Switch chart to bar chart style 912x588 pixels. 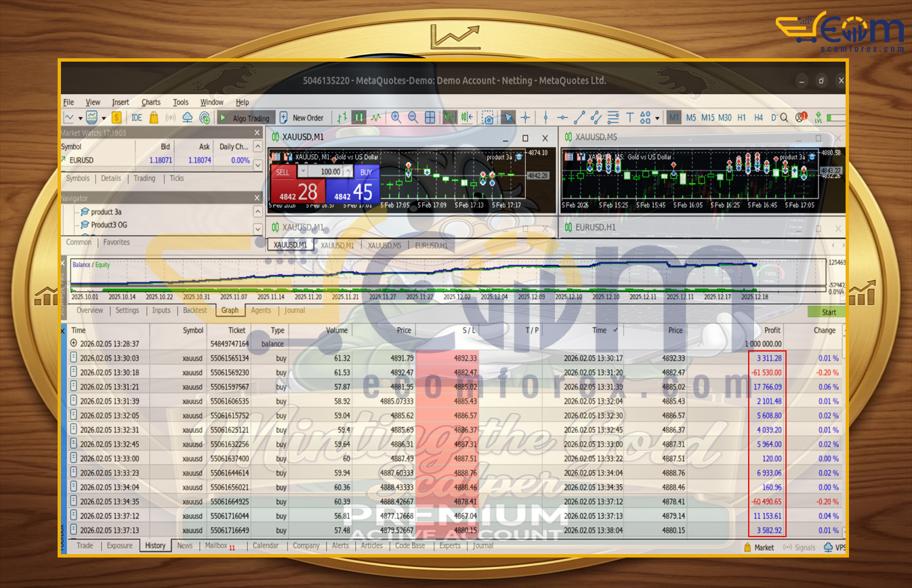pyautogui.click(x=342, y=117)
